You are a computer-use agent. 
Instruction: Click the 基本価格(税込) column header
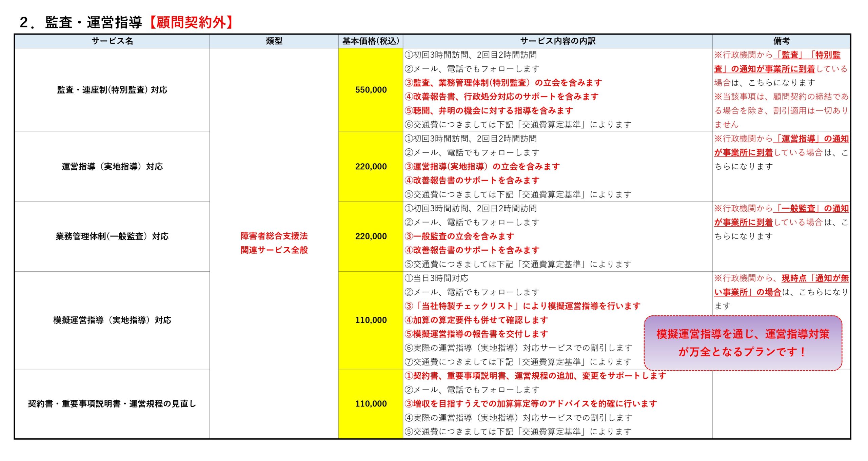371,41
